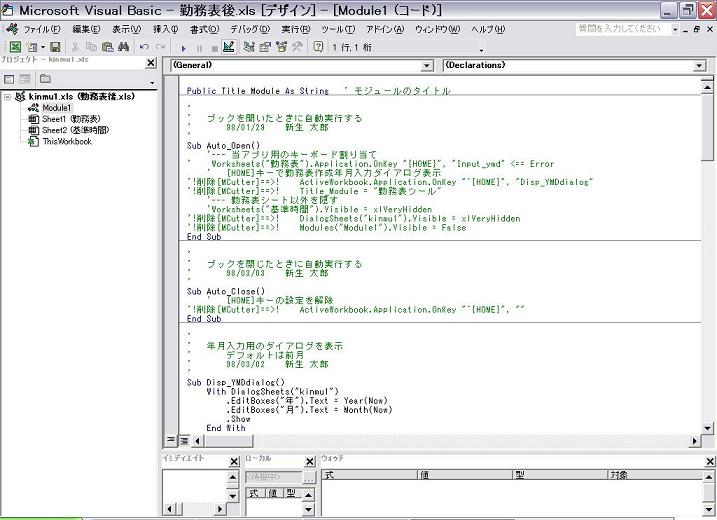Click the toolbar options arrow at toolbar end
Viewport: 717px width, 520px height.
(x=481, y=50)
